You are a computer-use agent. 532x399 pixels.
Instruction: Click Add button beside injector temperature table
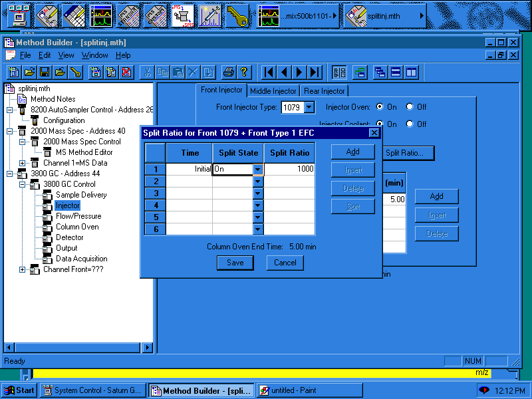pos(437,196)
